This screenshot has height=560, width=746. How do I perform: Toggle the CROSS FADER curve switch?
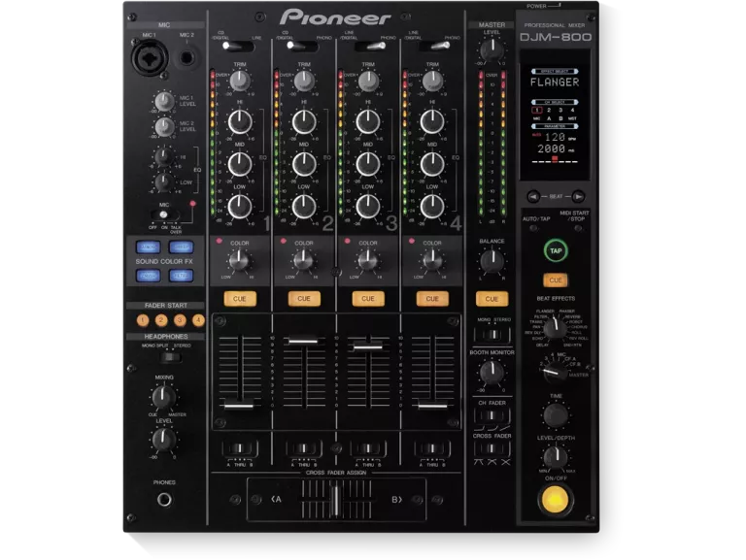492,447
